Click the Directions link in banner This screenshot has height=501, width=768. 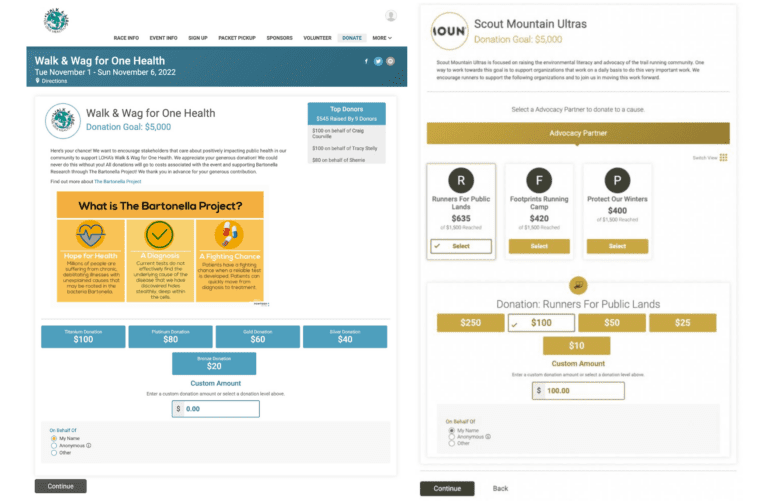[54, 81]
